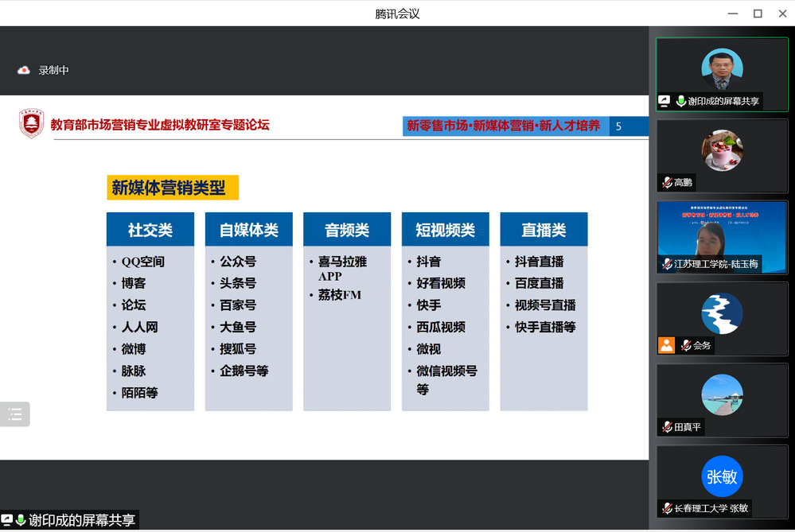Screen dimensions: 795x532
Task: Click the 陌陌等 bullet item
Action: click(x=139, y=393)
